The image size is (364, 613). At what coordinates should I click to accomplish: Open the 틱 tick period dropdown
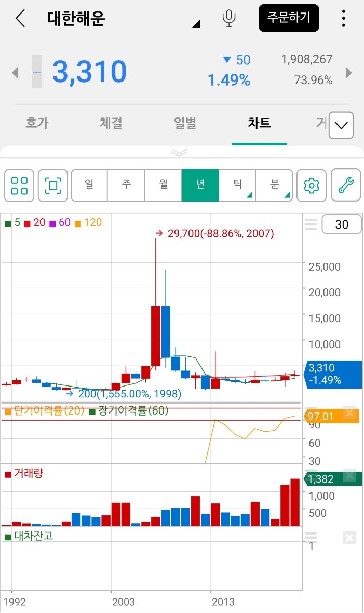(237, 185)
